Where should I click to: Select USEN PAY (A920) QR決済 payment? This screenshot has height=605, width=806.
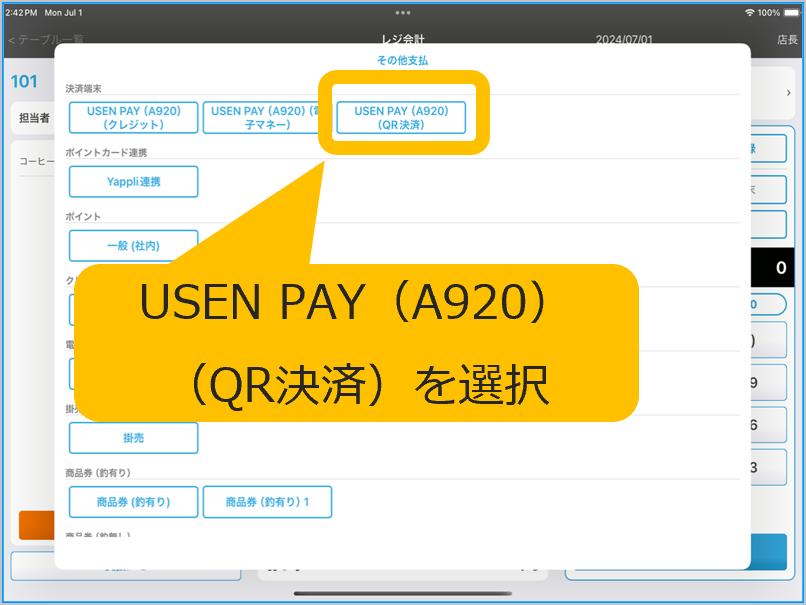point(402,118)
